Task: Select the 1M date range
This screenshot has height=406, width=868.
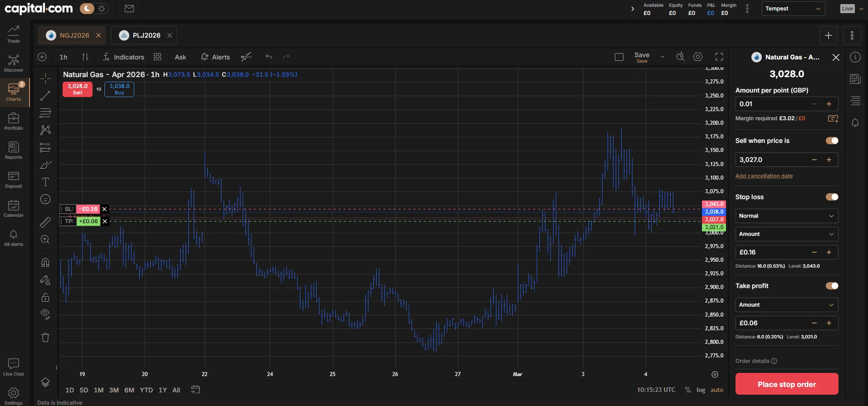Action: tap(98, 390)
